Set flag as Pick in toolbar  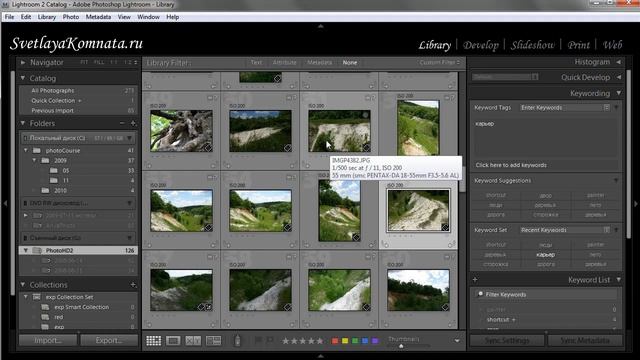click(x=258, y=340)
